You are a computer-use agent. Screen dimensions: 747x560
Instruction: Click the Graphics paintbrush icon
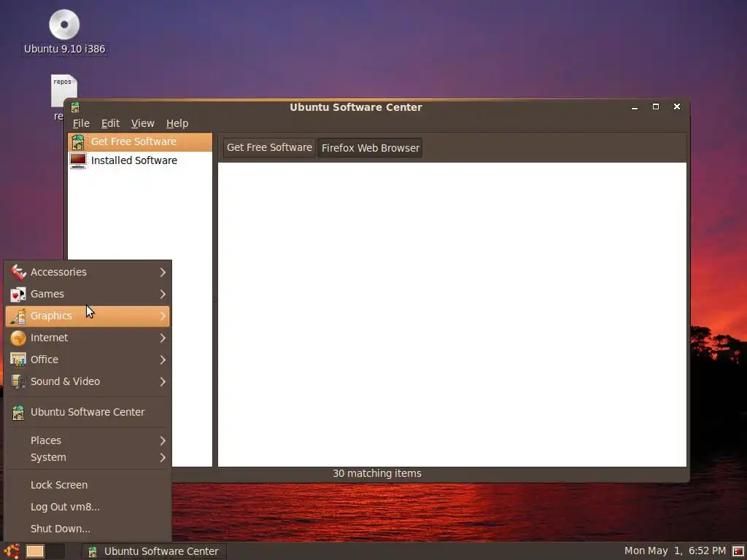[x=18, y=316]
